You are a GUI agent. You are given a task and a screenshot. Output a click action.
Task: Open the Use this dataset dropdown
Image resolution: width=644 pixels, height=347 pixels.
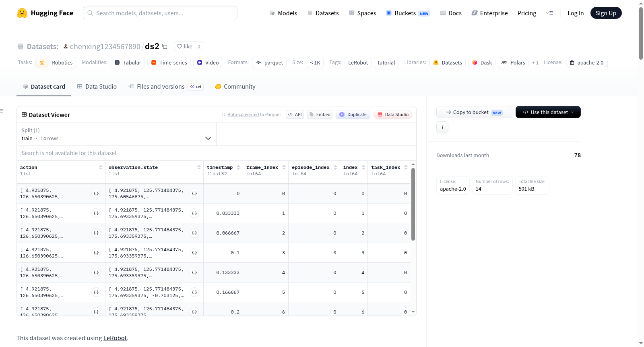coord(548,112)
